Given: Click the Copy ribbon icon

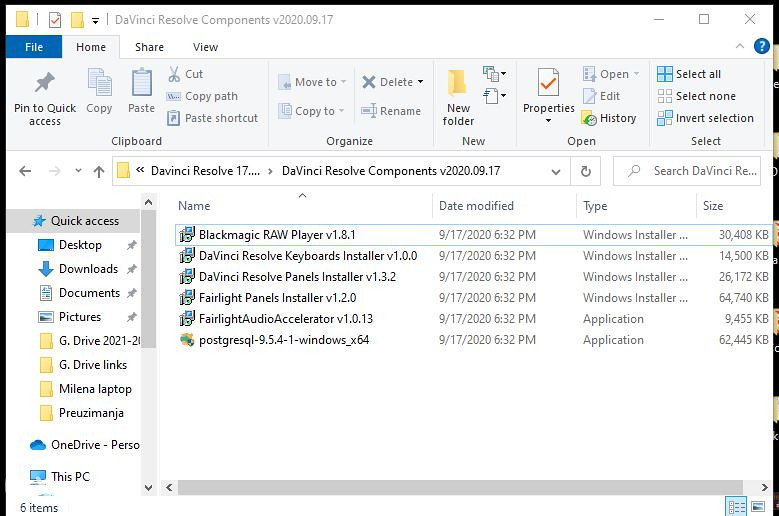Looking at the screenshot, I should pos(99,82).
